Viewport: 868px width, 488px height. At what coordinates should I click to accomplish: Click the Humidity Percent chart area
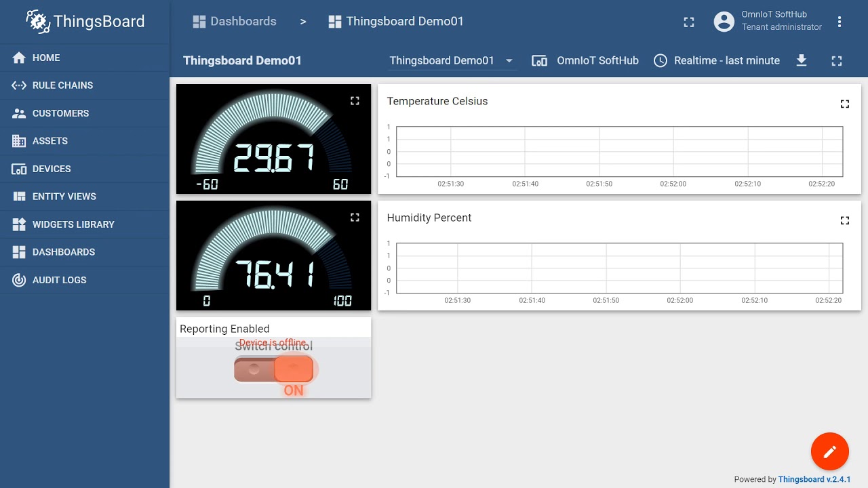click(619, 268)
